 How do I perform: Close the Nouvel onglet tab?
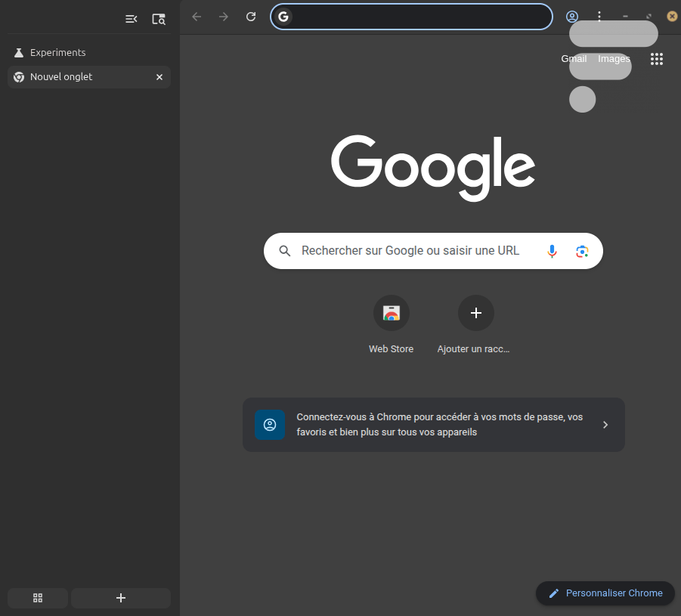click(x=159, y=77)
